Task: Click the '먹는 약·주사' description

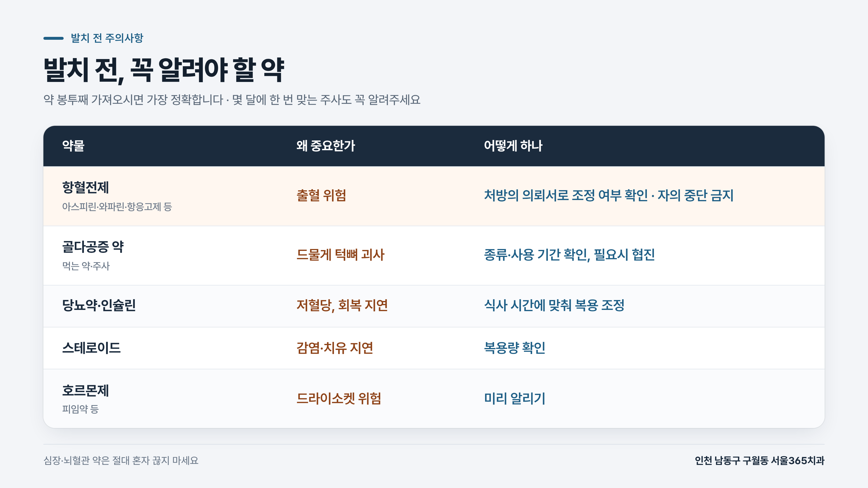Action: pyautogui.click(x=86, y=266)
